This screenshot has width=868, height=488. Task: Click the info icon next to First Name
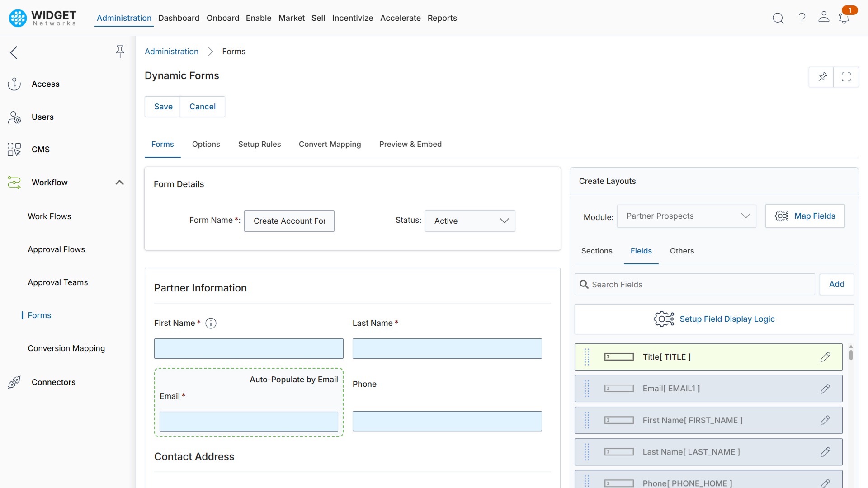coord(211,323)
